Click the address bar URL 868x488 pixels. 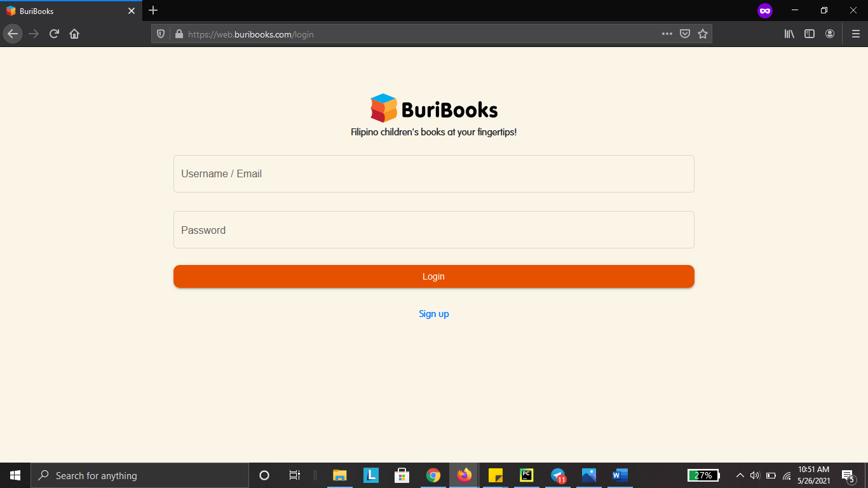click(251, 34)
